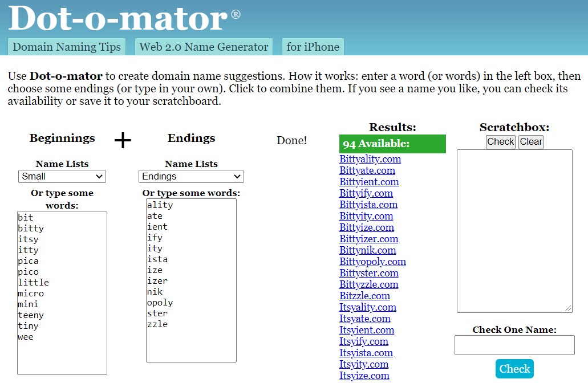Open the Bittyate.com result link
The image size is (588, 383).
367,170
